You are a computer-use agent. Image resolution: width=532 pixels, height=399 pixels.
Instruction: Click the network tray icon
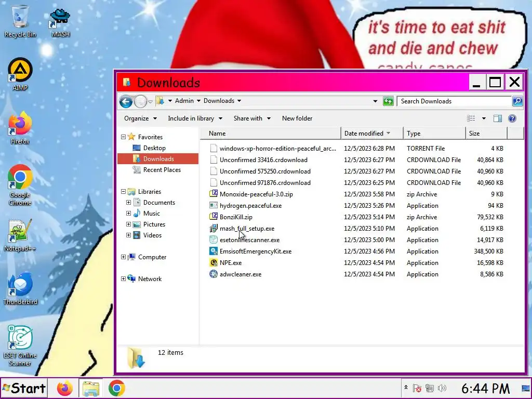pos(430,388)
